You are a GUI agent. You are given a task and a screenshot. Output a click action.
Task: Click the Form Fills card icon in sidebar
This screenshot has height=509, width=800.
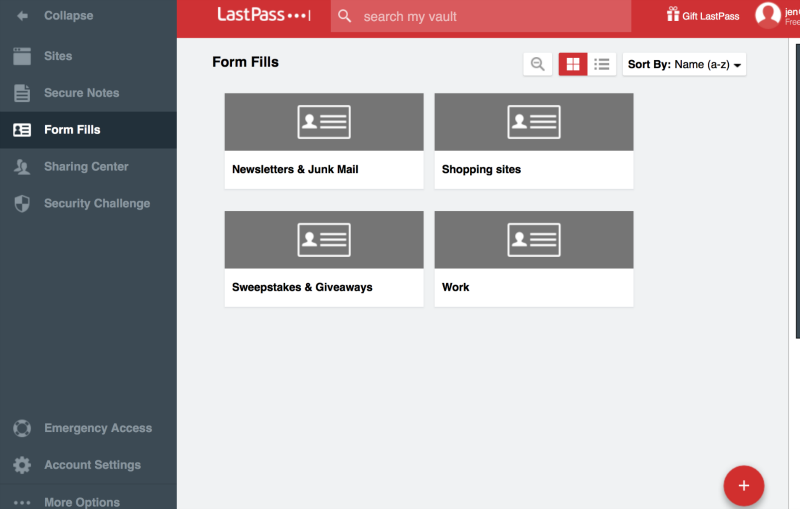click(x=22, y=130)
